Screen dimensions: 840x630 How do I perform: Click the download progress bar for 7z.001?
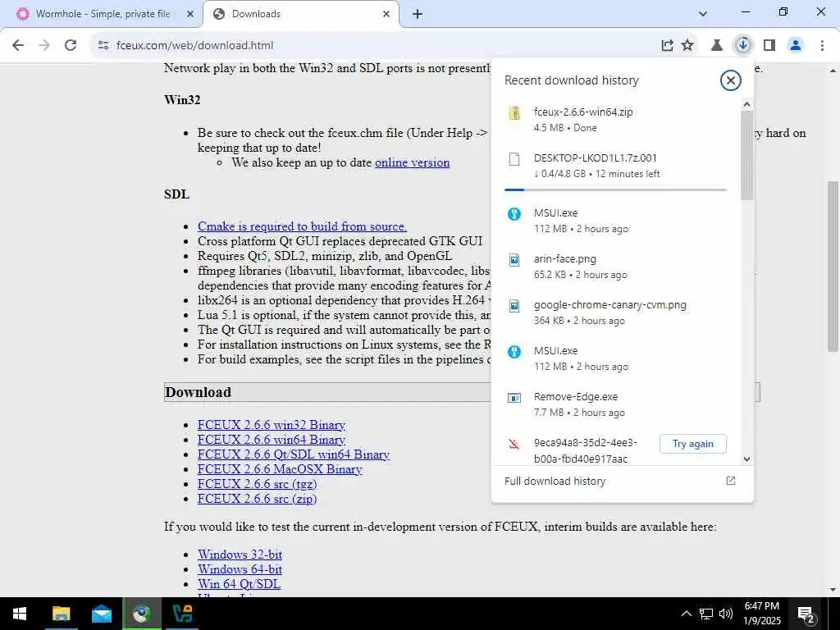(615, 189)
